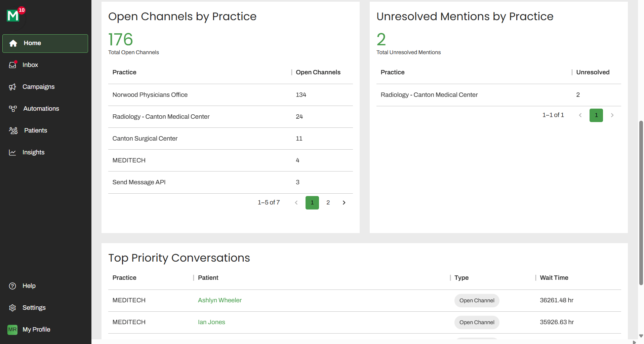
Task: Click the Help question mark icon
Action: [12, 286]
